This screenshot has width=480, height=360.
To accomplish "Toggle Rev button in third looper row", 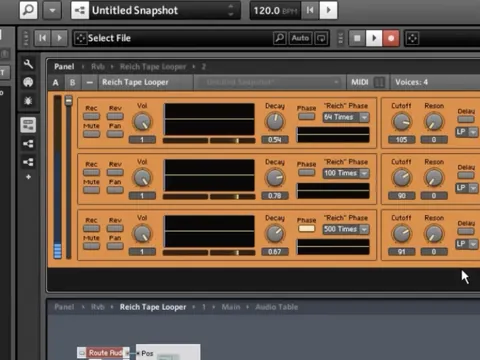I will pyautogui.click(x=115, y=228).
